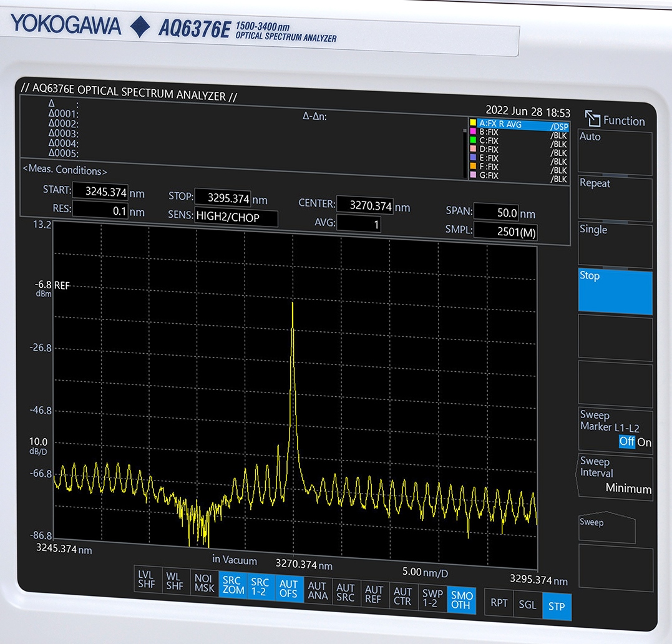Click the WL SHF indicator
The image size is (672, 644).
tap(175, 583)
